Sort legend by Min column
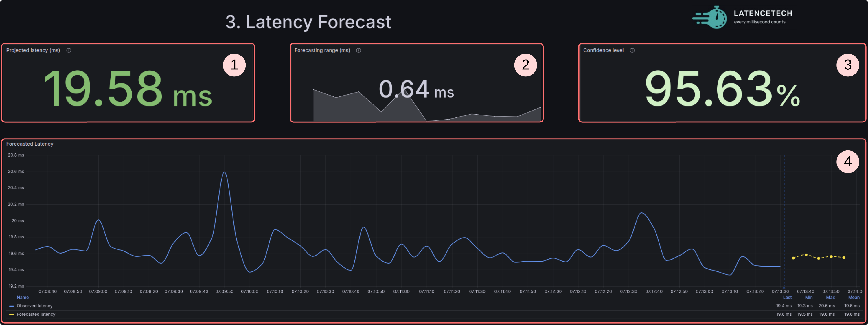 click(x=809, y=297)
